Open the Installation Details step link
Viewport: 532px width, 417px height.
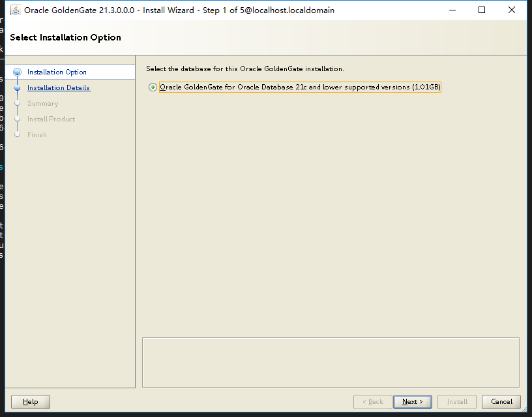[59, 87]
